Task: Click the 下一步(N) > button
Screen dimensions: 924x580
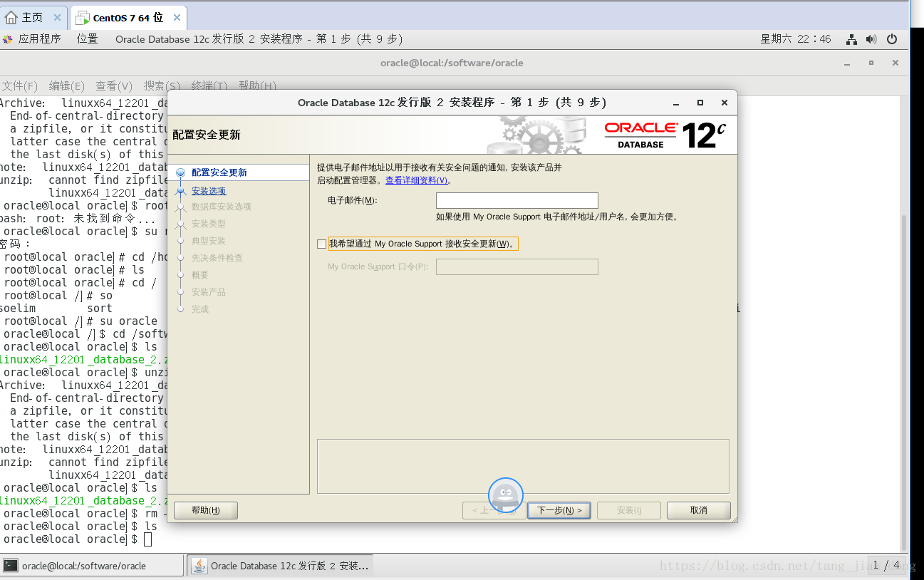Action: (559, 510)
